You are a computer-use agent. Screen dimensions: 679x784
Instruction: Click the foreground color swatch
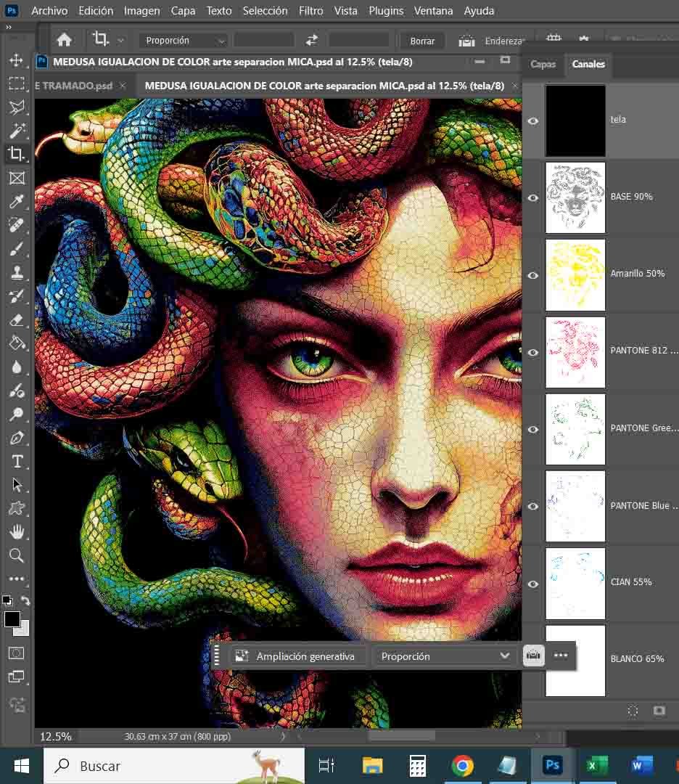[x=12, y=619]
